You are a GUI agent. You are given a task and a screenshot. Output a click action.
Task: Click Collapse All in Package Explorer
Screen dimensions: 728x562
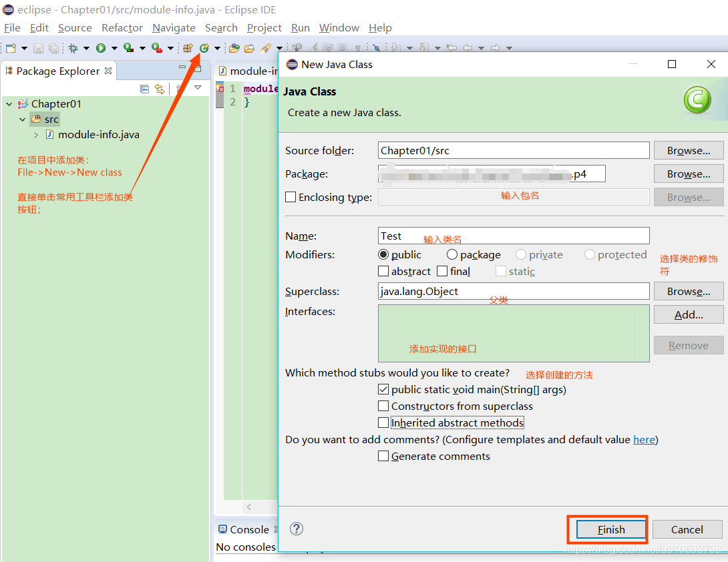(x=144, y=89)
